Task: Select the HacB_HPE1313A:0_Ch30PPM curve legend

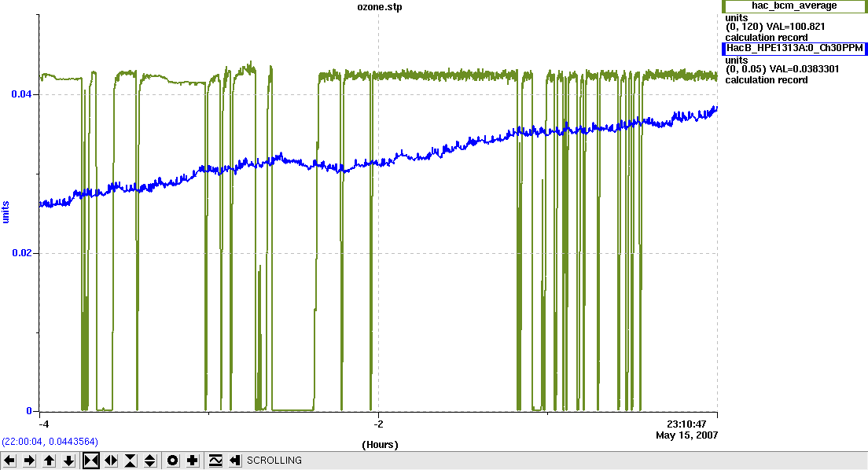Action: (x=794, y=48)
